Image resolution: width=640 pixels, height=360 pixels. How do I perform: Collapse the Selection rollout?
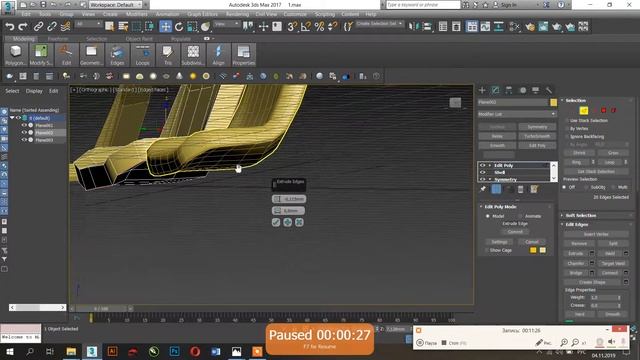click(576, 100)
